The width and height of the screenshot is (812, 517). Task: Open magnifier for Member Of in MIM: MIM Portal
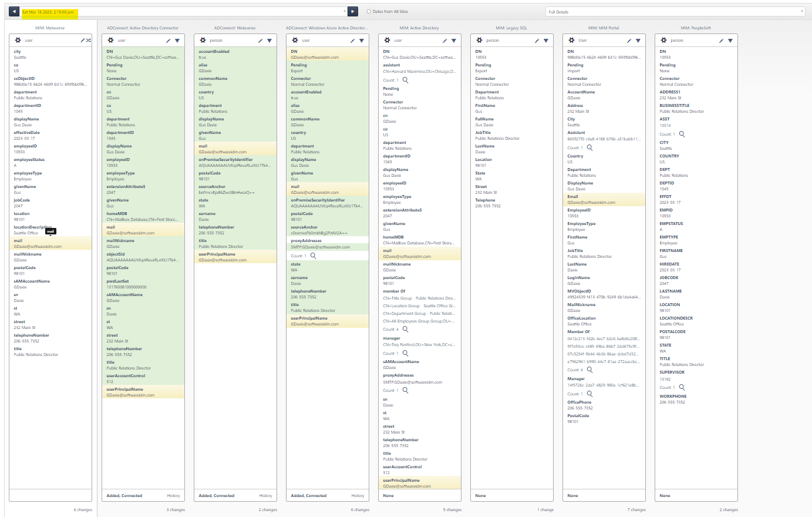click(589, 370)
